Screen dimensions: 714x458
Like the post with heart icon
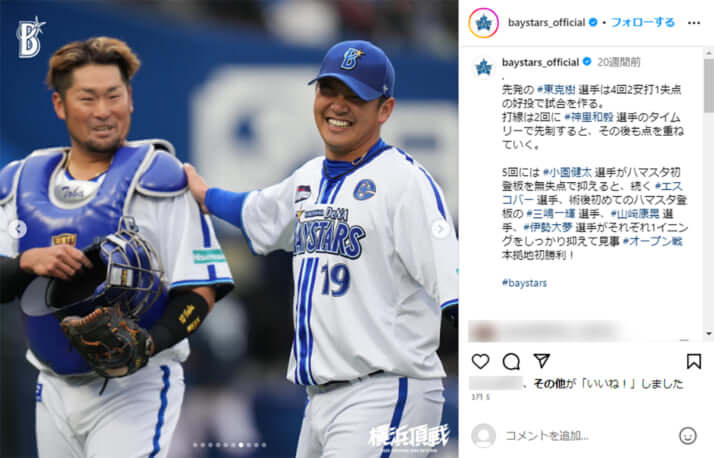point(480,361)
